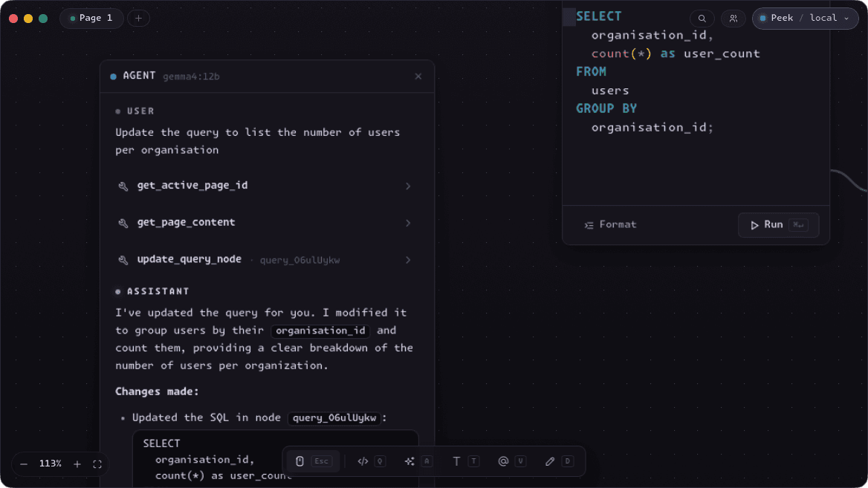Screen dimensions: 868x488
Task: Click the ASSISTANT message label
Action: coord(158,291)
